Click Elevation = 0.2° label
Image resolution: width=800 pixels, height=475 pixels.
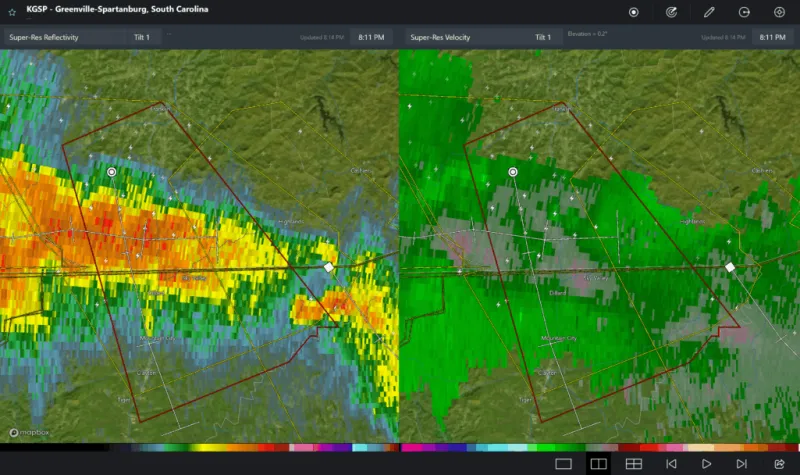(587, 34)
